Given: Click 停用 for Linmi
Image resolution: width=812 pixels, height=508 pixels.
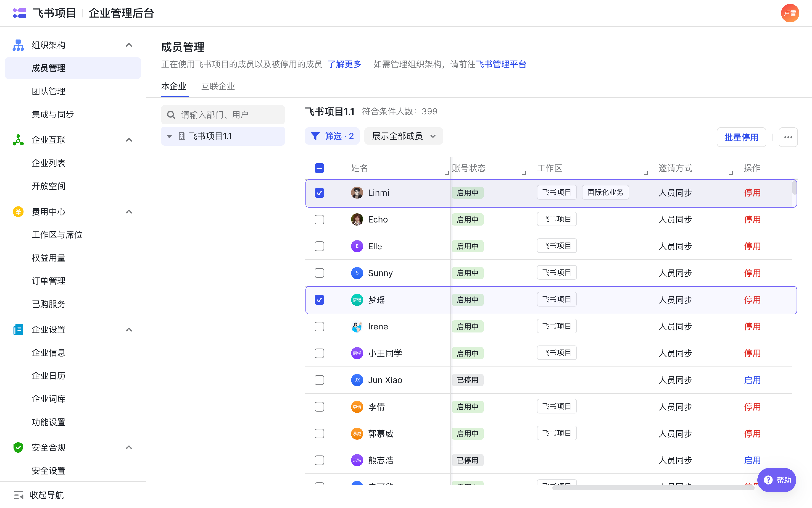Looking at the screenshot, I should (752, 193).
